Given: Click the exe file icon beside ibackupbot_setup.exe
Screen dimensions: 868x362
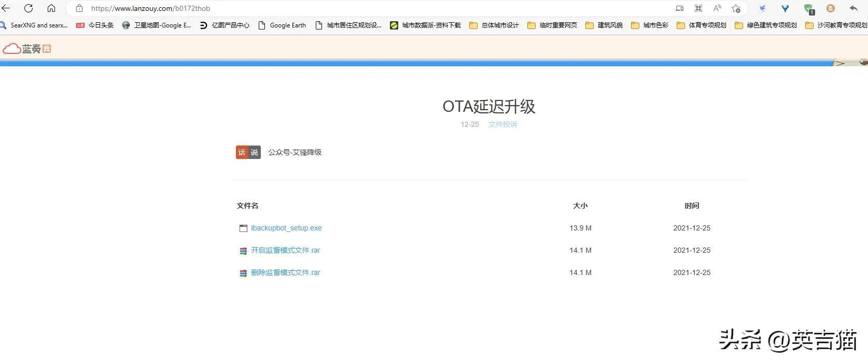Looking at the screenshot, I should click(243, 228).
